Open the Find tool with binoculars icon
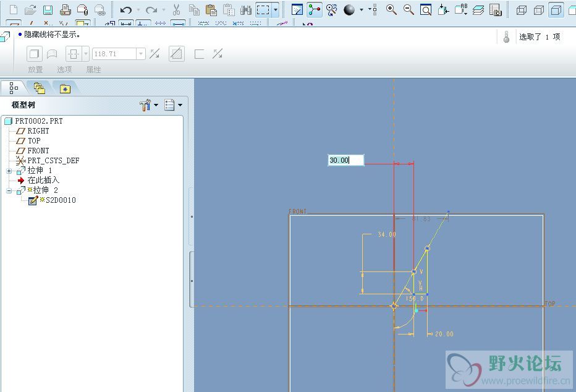576x392 pixels. 246,10
